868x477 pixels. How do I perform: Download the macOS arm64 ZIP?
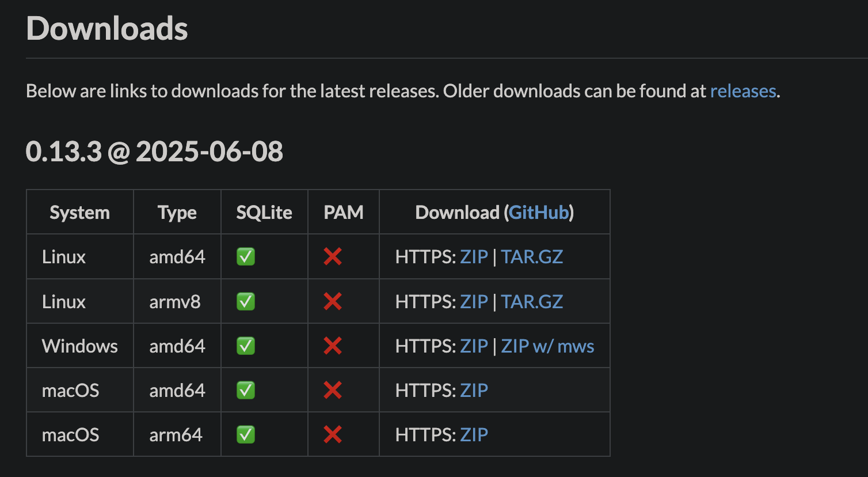(x=474, y=435)
